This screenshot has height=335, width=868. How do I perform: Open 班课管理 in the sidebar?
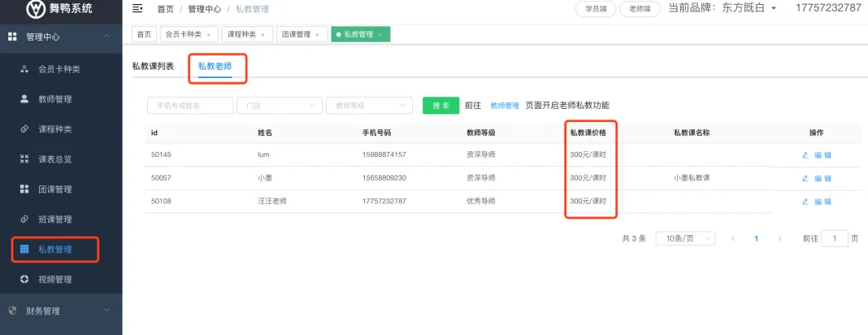(55, 220)
